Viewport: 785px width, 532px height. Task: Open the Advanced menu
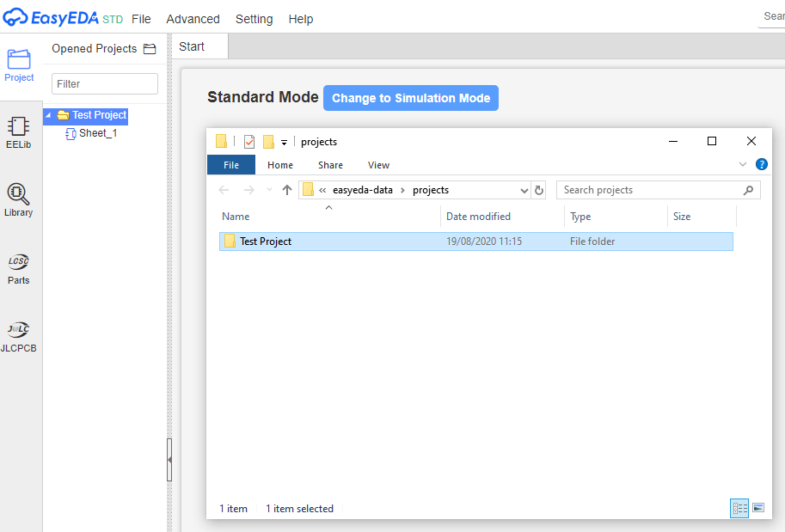pyautogui.click(x=193, y=19)
